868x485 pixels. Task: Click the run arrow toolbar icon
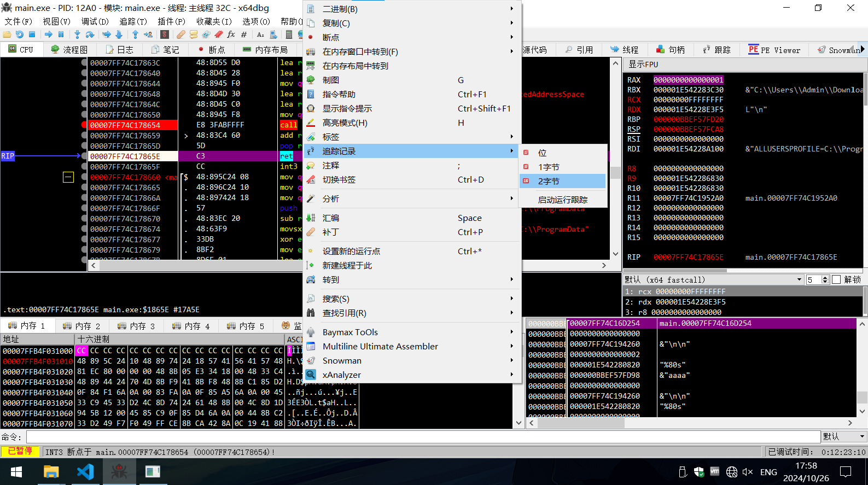49,34
